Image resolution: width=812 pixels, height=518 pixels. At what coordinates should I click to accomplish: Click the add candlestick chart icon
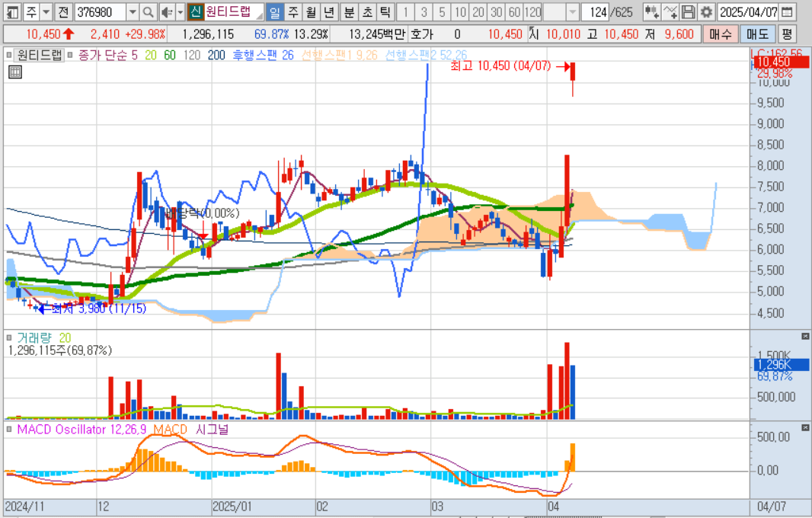651,11
